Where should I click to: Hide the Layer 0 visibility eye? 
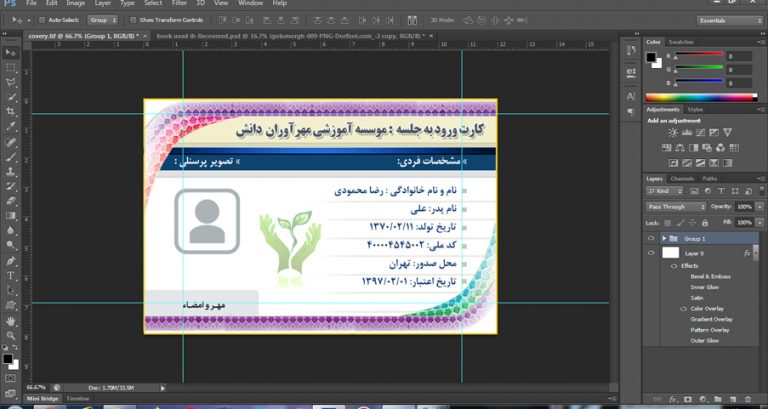[651, 253]
